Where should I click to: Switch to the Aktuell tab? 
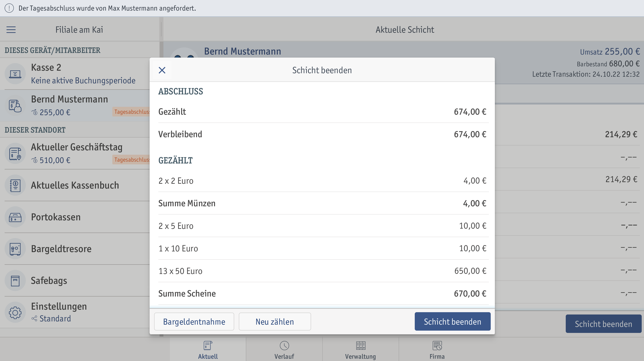208,350
